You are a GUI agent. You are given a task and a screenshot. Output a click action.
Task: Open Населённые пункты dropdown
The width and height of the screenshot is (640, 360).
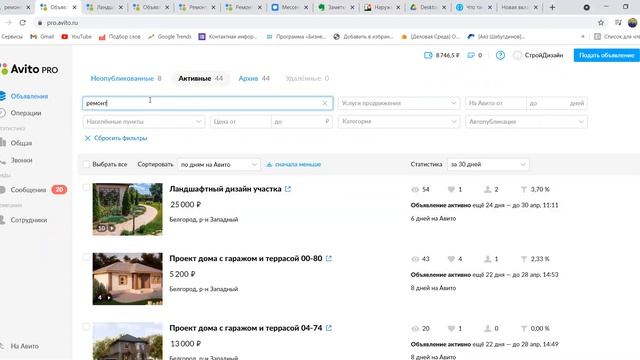(144, 122)
